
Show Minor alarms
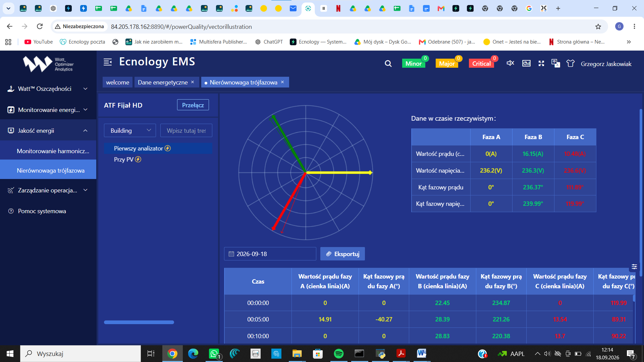[414, 63]
